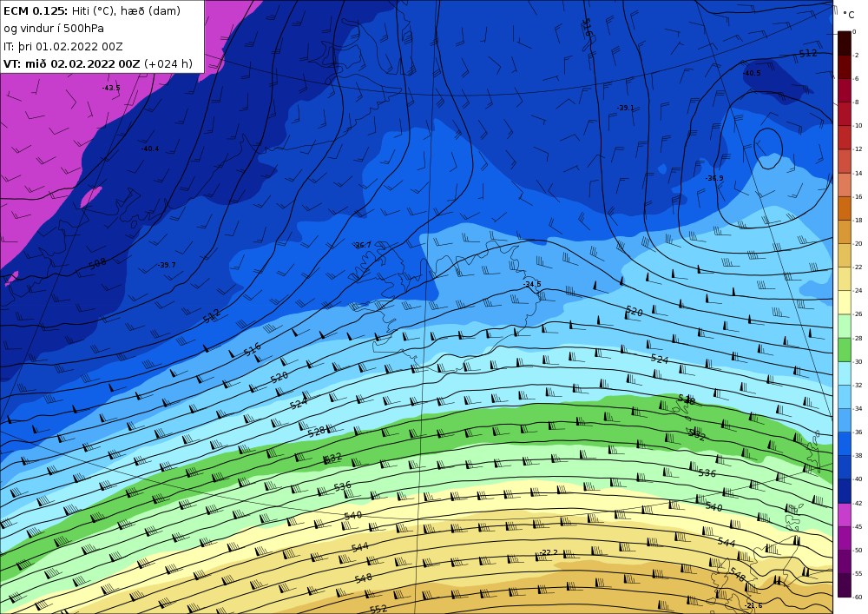Viewport: 868px width, 614px height.
Task: Click the VT: mið 02.02.2022 00Z valid-time line
Action: (98, 64)
